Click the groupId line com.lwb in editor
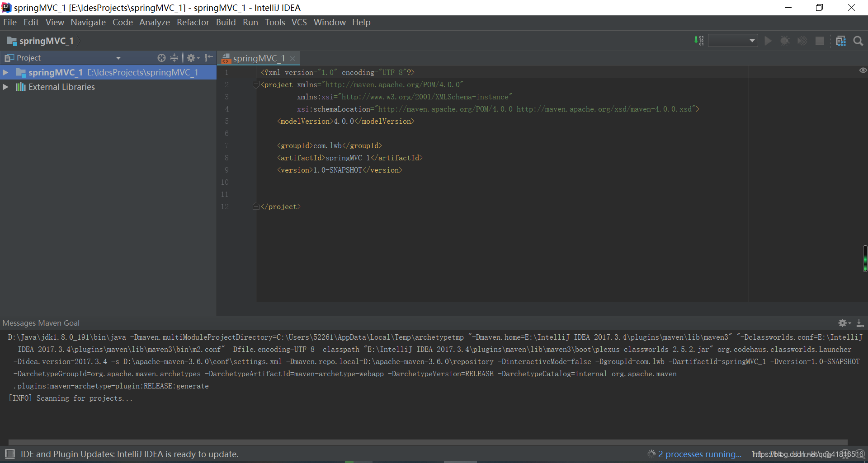 tap(330, 145)
